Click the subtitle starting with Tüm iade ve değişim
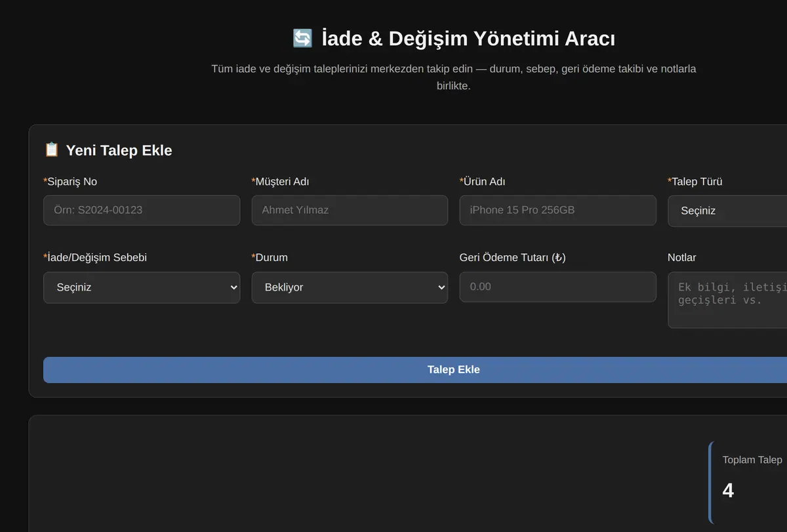Viewport: 787px width, 532px height. pyautogui.click(x=454, y=77)
